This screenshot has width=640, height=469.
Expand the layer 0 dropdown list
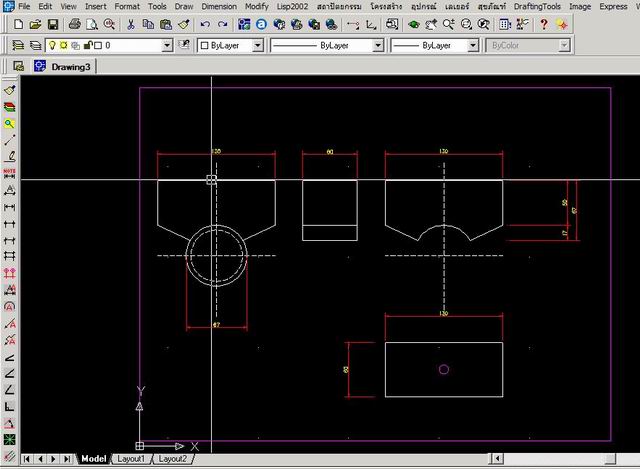(166, 46)
